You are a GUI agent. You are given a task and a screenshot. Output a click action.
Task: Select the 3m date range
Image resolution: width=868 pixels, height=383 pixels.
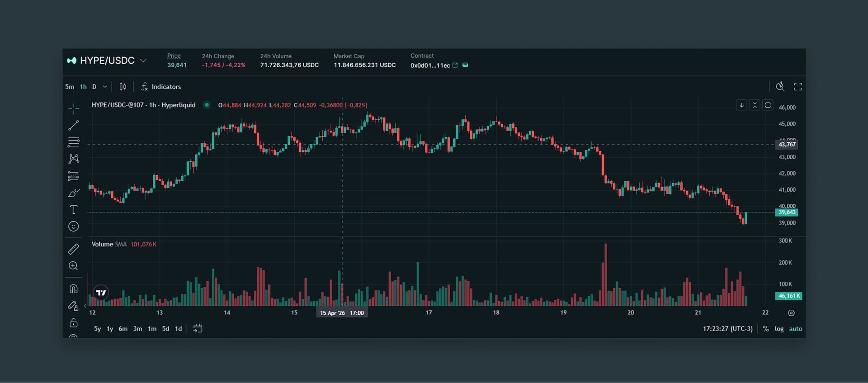point(137,329)
